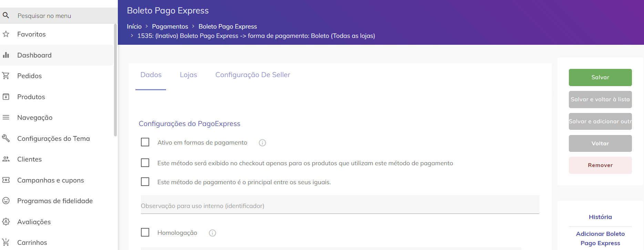Focus the Observação para uso interno field
The image size is (644, 250).
click(340, 205)
